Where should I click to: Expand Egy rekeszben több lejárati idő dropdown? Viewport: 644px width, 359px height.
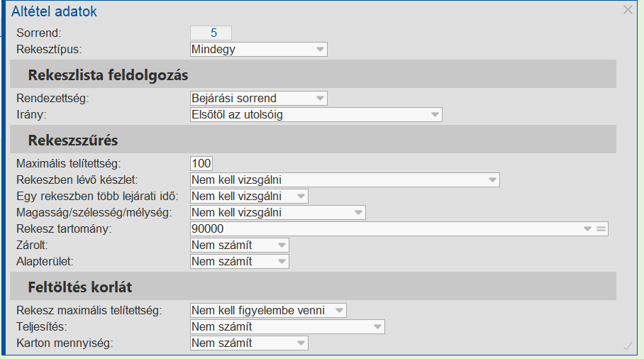301,197
